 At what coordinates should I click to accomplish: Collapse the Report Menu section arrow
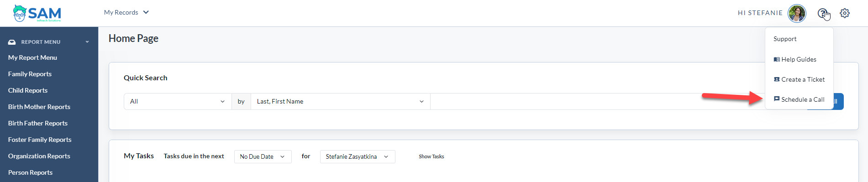click(x=87, y=42)
